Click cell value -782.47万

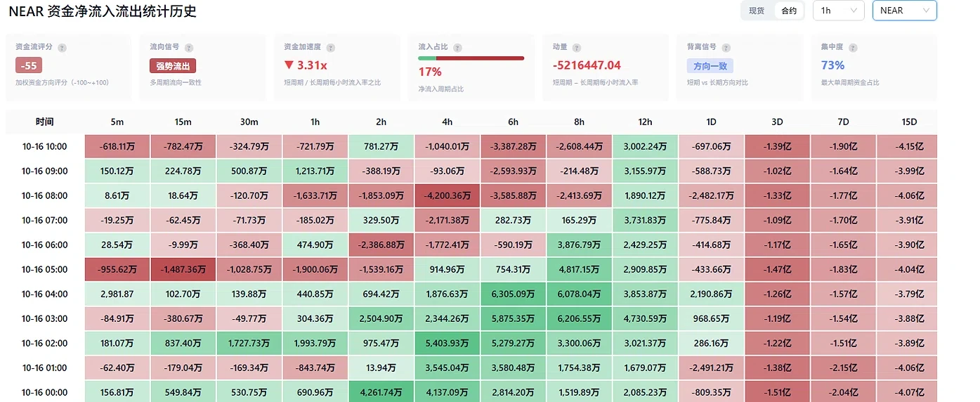[x=183, y=146]
